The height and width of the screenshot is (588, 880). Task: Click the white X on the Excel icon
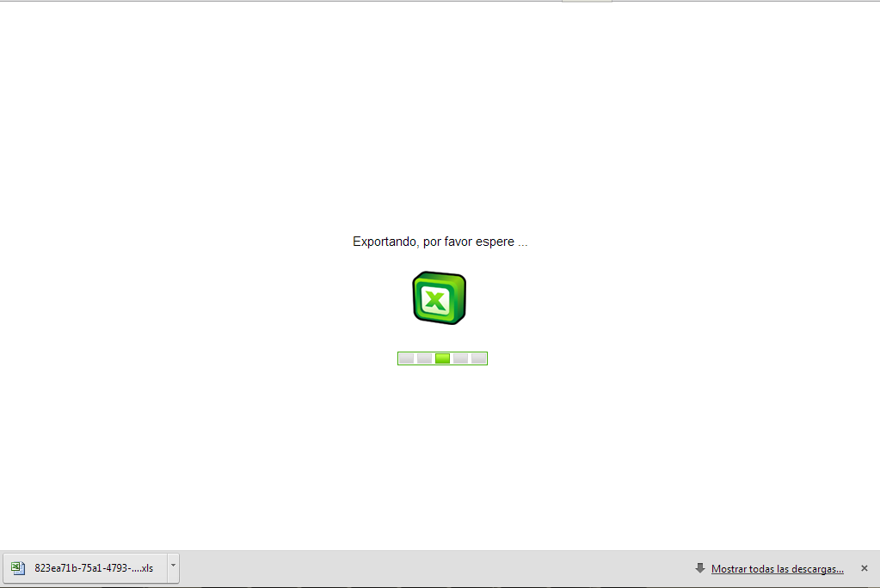click(x=436, y=301)
